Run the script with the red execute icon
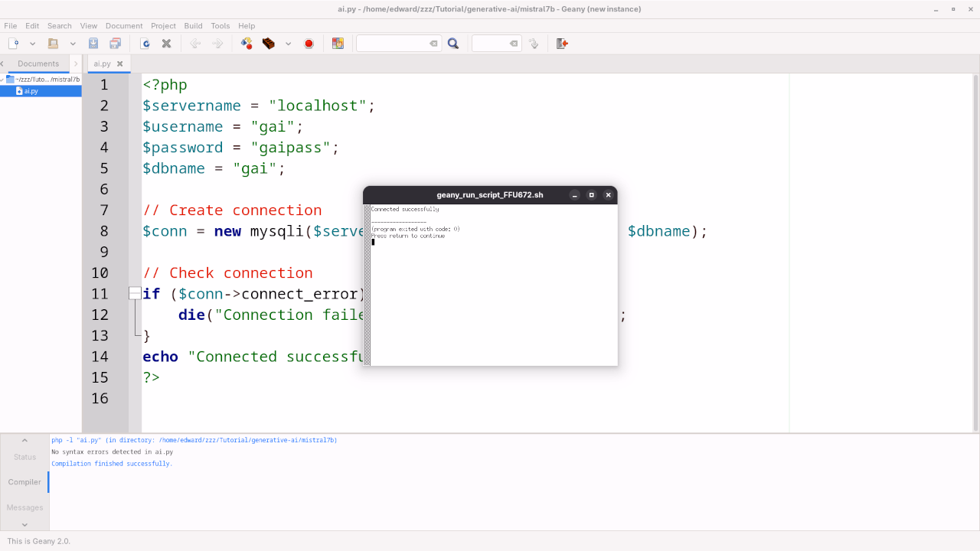Image resolution: width=980 pixels, height=551 pixels. click(309, 44)
